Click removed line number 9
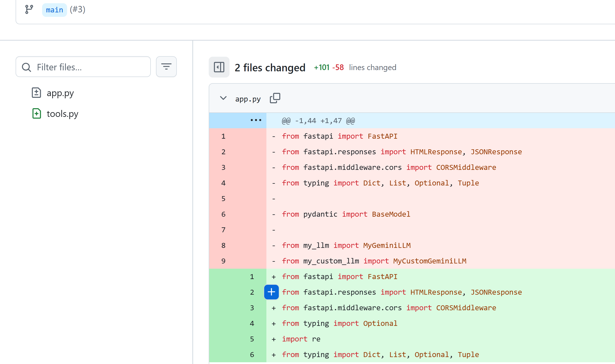Screen dimensions: 615x364 pyautogui.click(x=223, y=261)
